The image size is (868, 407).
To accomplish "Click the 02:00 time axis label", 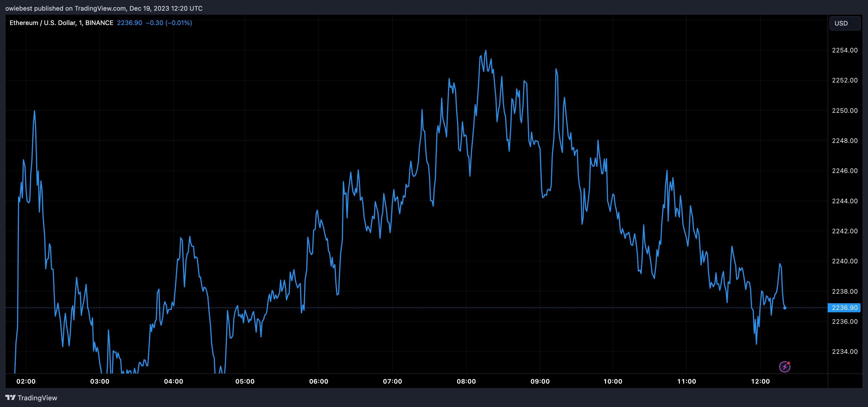I will tap(26, 381).
